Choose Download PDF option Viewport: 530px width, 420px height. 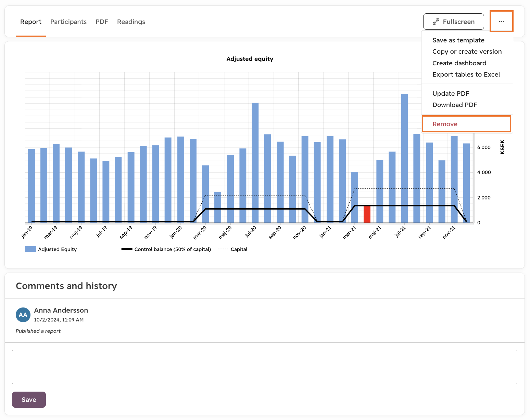point(455,105)
